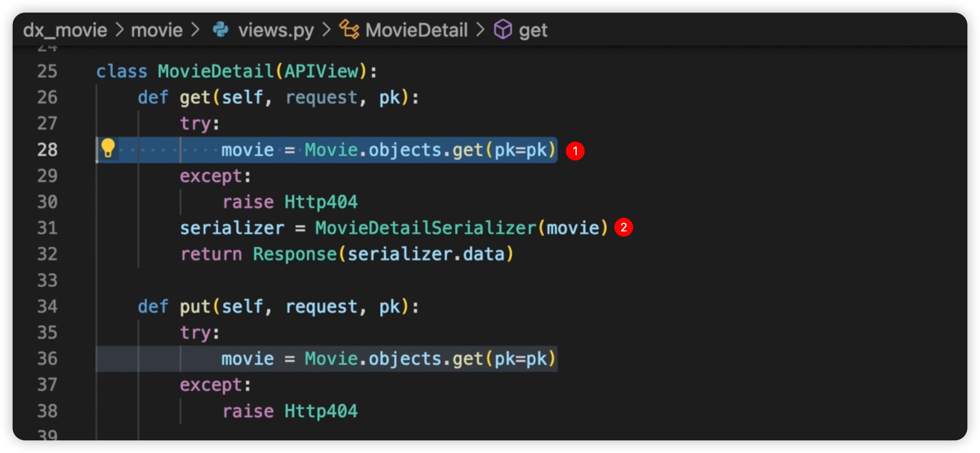Click 'def' keyword on line 34
The width and height of the screenshot is (980, 453).
[x=153, y=307]
